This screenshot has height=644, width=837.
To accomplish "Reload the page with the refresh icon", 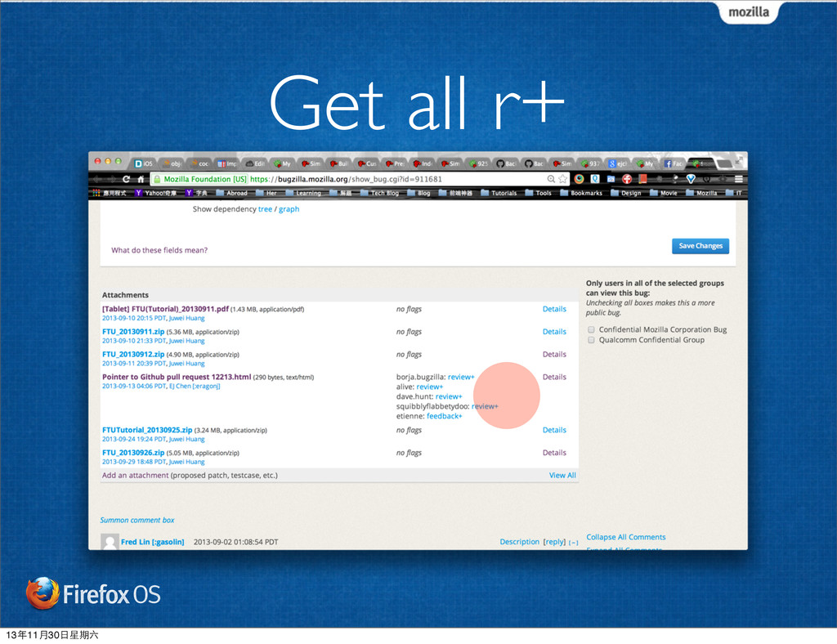I will (x=126, y=179).
